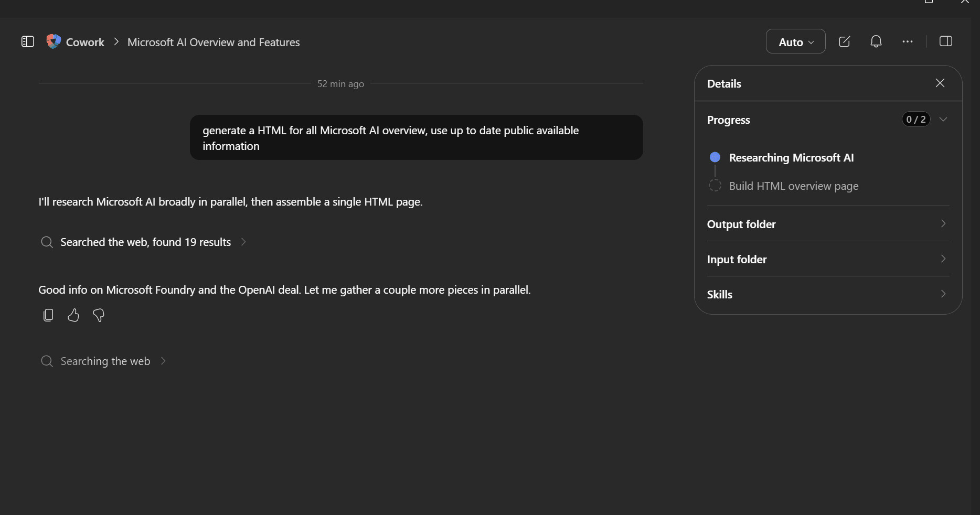The image size is (980, 515).
Task: Expand the Output folder section
Action: tap(828, 224)
